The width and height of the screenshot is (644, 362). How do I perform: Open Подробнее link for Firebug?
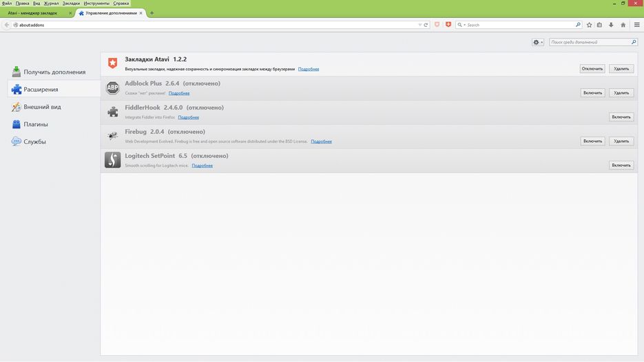[x=321, y=141]
